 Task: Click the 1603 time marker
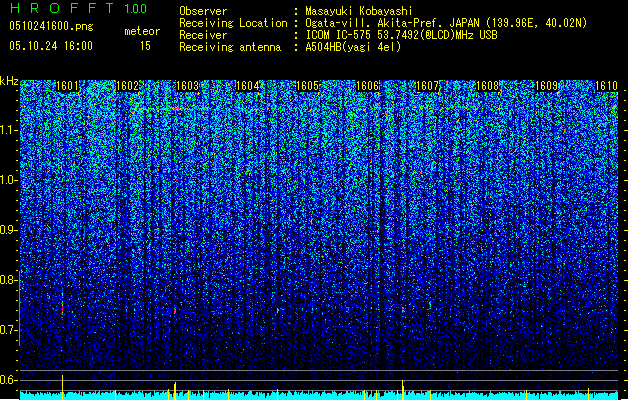[187, 86]
